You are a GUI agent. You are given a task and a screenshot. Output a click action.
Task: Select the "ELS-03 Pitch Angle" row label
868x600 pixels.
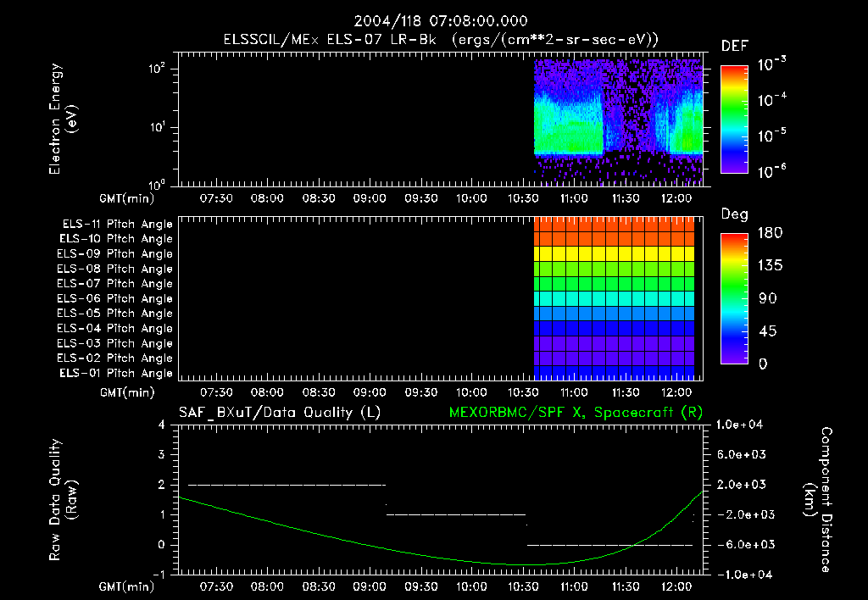click(115, 343)
